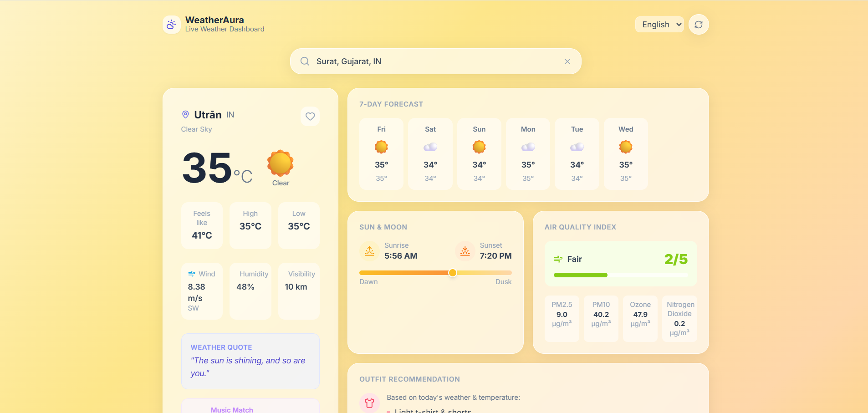Click the 5:56 AM sunrise time
The height and width of the screenshot is (413, 868).
401,256
